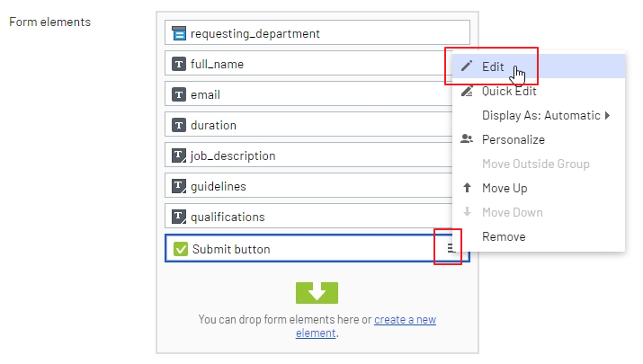643x364 pixels.
Task: Click the email text field icon
Action: pos(180,95)
